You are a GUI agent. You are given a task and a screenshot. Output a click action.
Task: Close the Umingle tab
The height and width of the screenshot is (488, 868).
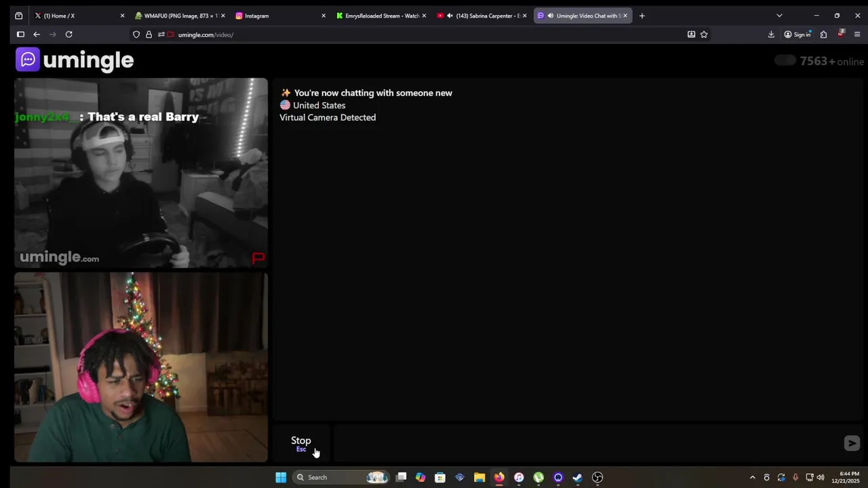[x=625, y=16]
